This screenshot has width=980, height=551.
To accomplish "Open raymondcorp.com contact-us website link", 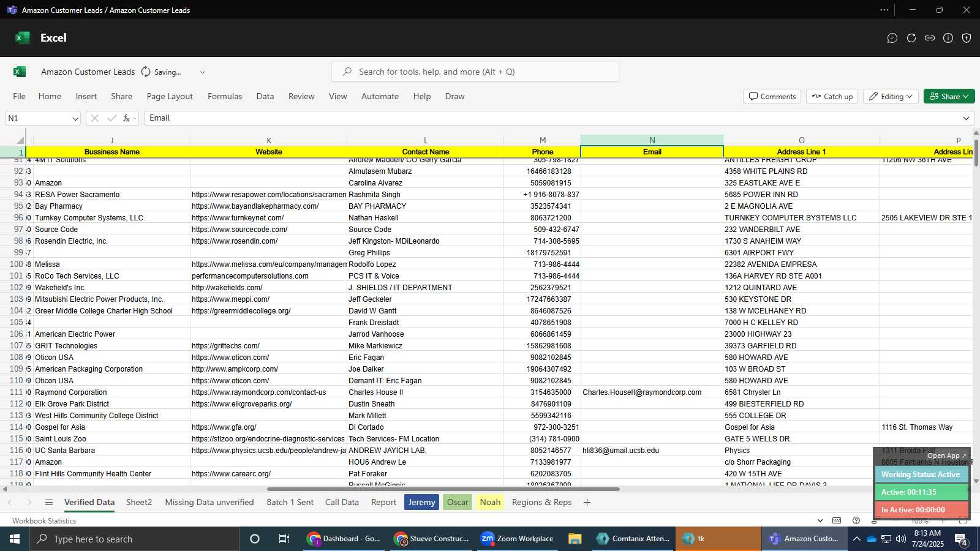I will 259,392.
